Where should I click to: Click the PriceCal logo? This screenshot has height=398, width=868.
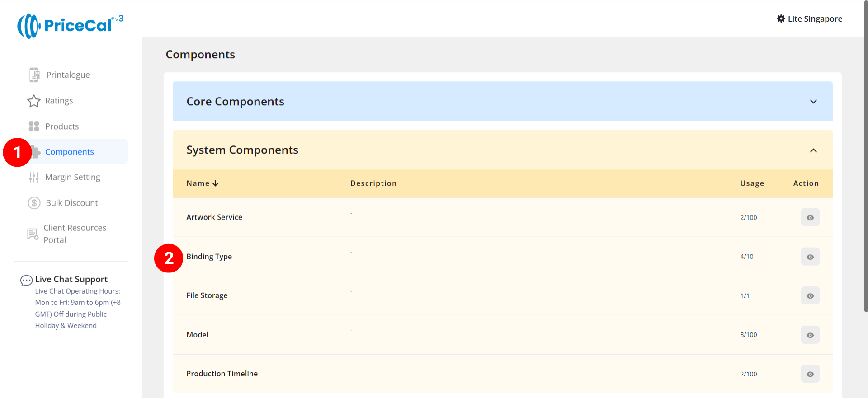[70, 26]
